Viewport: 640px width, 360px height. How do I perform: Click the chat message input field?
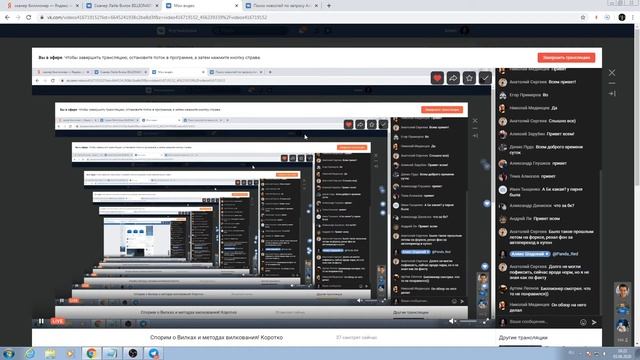click(x=542, y=322)
